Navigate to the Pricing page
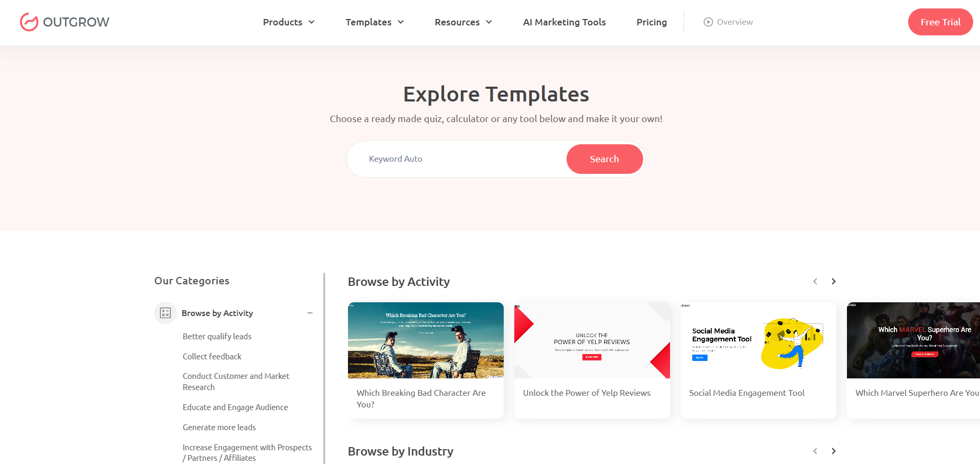The height and width of the screenshot is (464, 980). pyautogui.click(x=652, y=22)
